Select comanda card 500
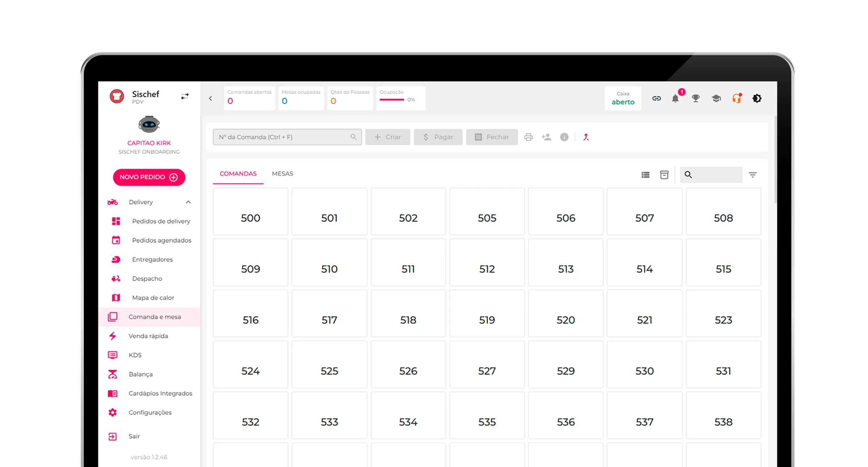 (251, 211)
